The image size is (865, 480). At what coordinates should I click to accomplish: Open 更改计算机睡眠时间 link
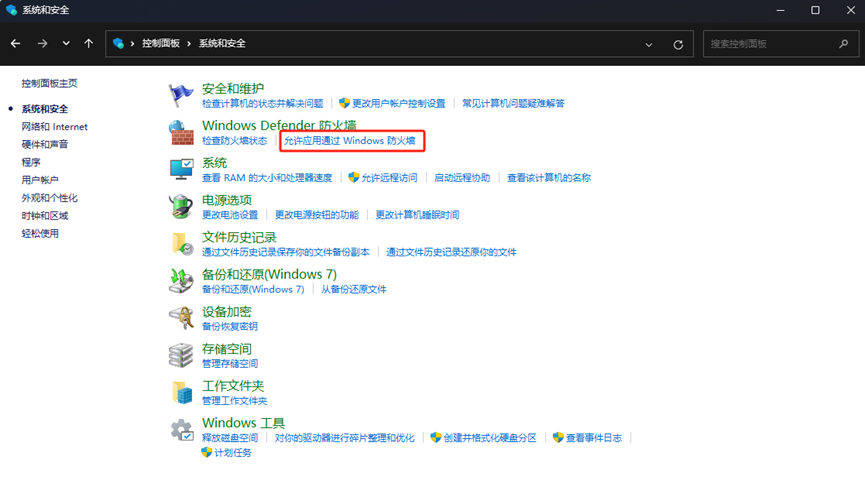pyautogui.click(x=417, y=215)
